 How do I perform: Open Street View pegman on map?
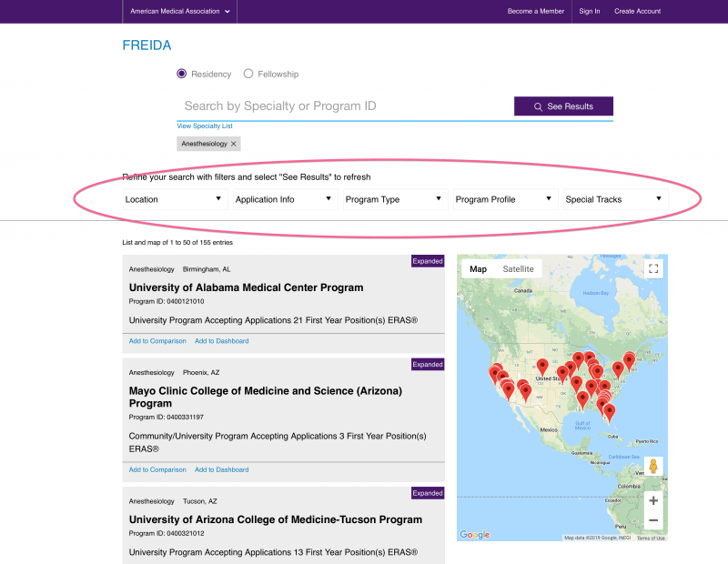pyautogui.click(x=653, y=466)
